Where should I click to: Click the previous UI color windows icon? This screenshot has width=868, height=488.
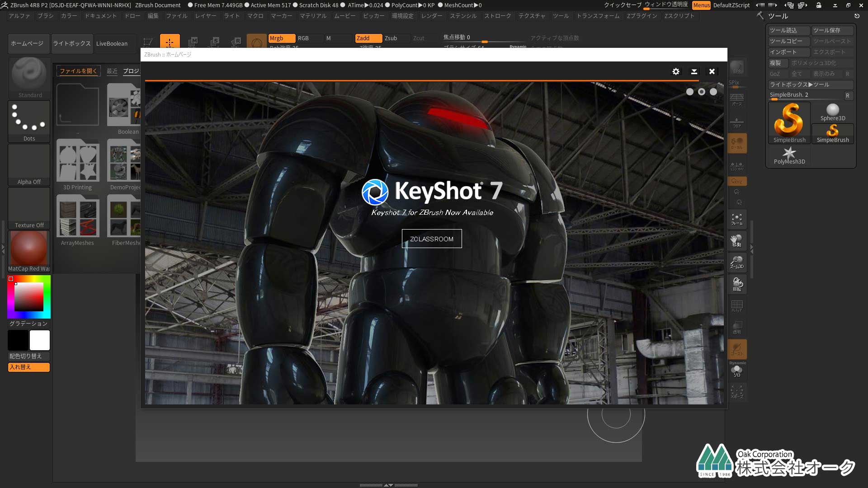[789, 5]
